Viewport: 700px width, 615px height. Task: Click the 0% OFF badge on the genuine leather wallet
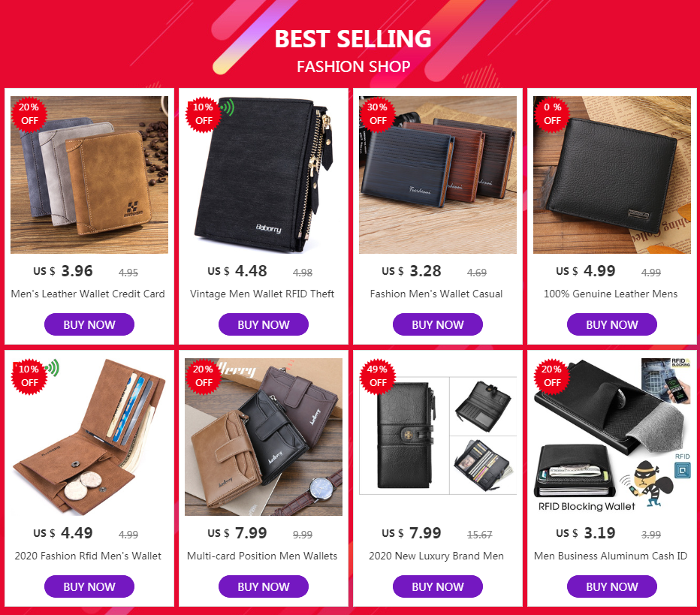tap(552, 114)
